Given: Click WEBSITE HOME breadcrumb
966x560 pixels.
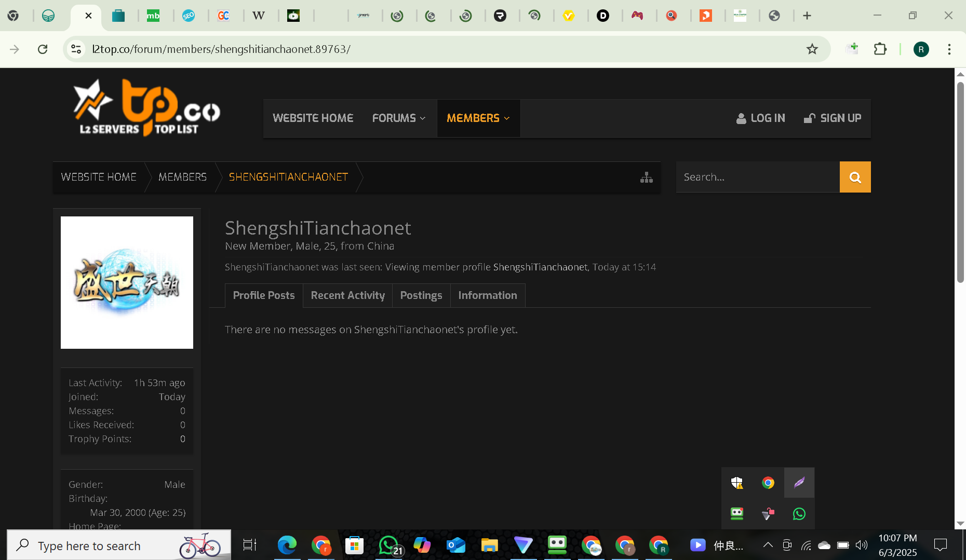Looking at the screenshot, I should pos(99,177).
